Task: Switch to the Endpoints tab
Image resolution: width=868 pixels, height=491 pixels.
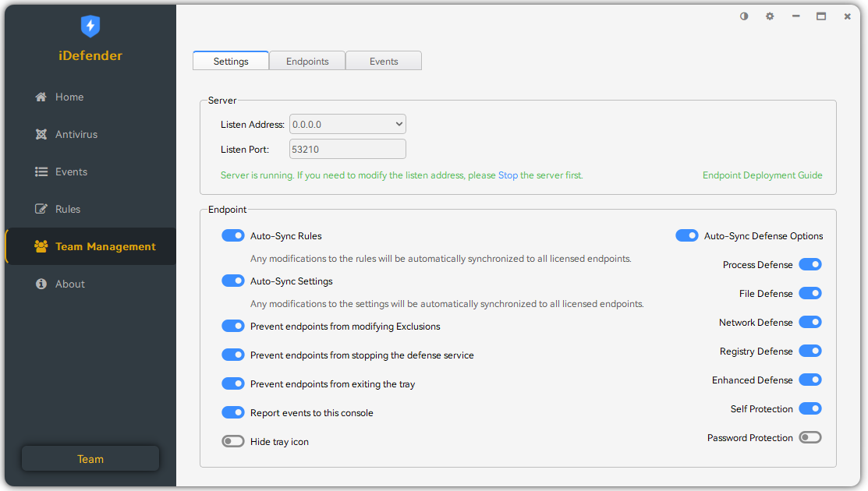Action: point(307,62)
